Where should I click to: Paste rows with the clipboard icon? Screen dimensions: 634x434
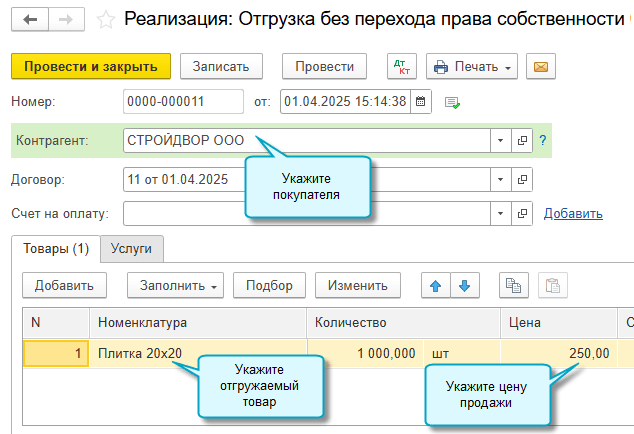[552, 286]
